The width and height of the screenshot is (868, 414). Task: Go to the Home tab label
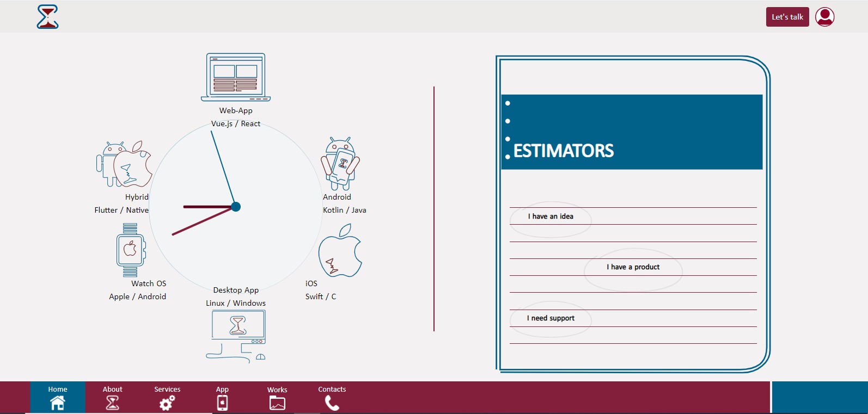point(58,389)
